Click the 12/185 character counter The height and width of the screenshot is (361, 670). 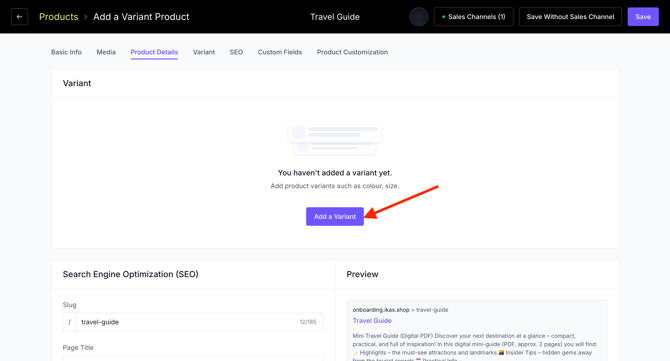coord(308,322)
